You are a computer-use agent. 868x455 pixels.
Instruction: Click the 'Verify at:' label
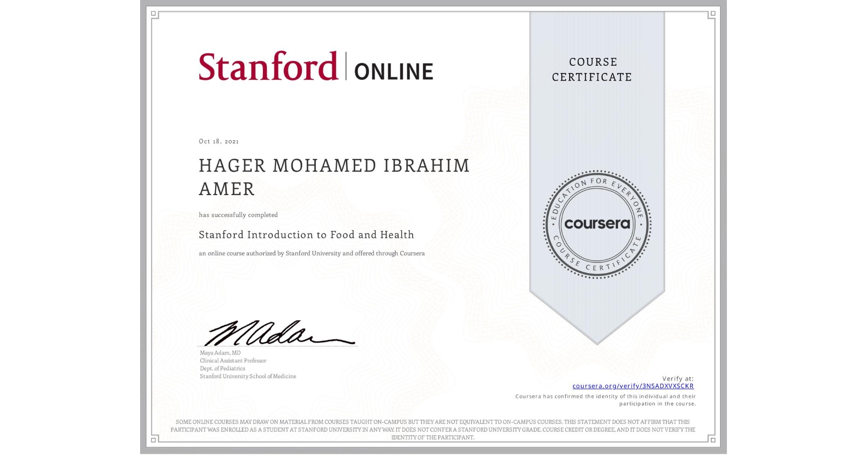click(678, 378)
